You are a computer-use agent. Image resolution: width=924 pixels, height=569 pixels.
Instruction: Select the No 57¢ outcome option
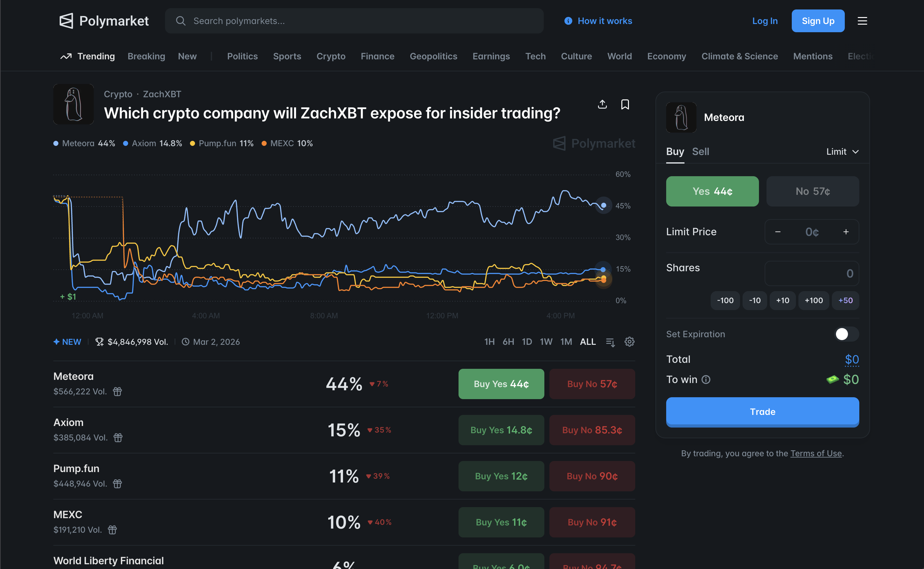pyautogui.click(x=812, y=191)
